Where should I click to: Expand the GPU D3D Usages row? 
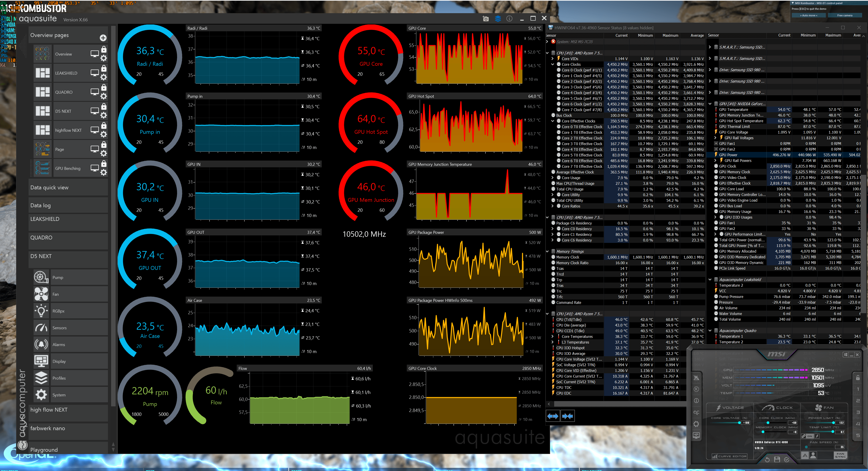click(715, 217)
